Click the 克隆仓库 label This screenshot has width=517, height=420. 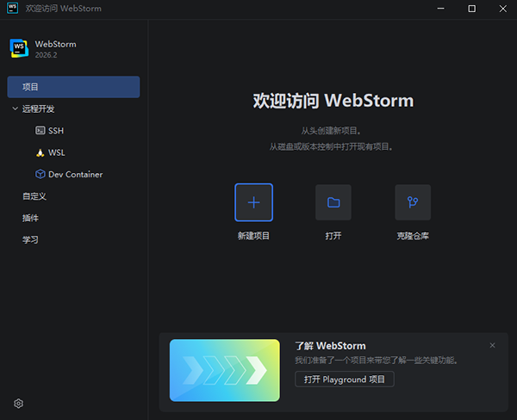point(413,236)
